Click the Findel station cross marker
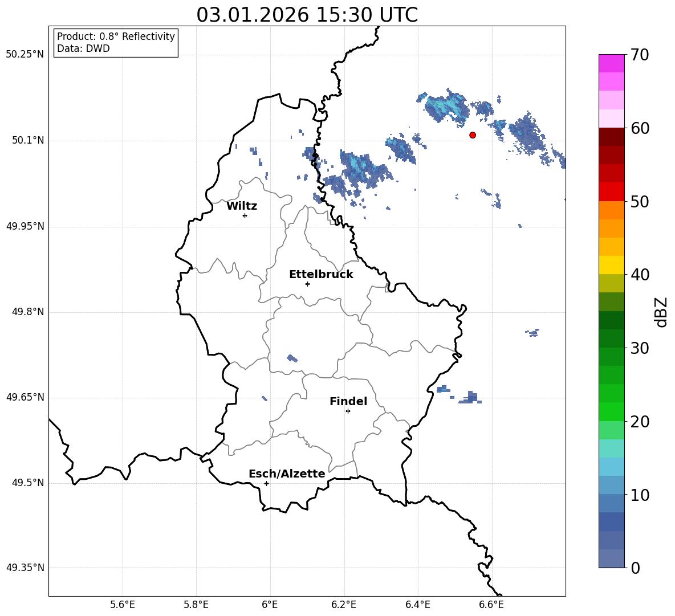The width and height of the screenshot is (675, 616). tap(348, 411)
